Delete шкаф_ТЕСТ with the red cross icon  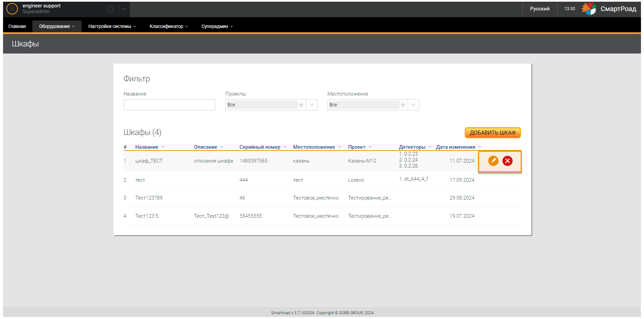pyautogui.click(x=508, y=161)
